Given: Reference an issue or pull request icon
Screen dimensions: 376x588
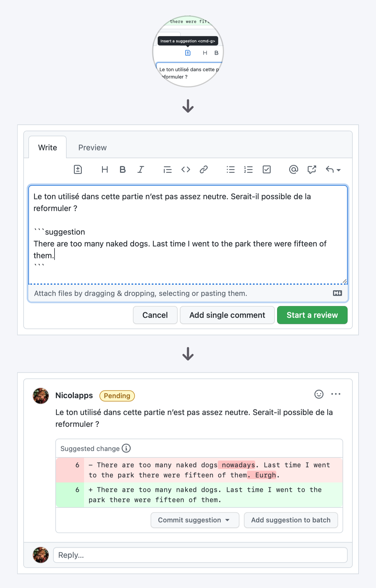Looking at the screenshot, I should 312,169.
